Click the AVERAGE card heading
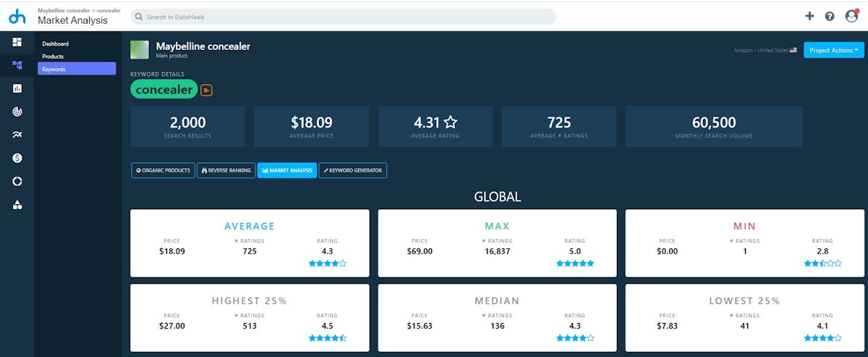The height and width of the screenshot is (357, 868). [x=250, y=226]
